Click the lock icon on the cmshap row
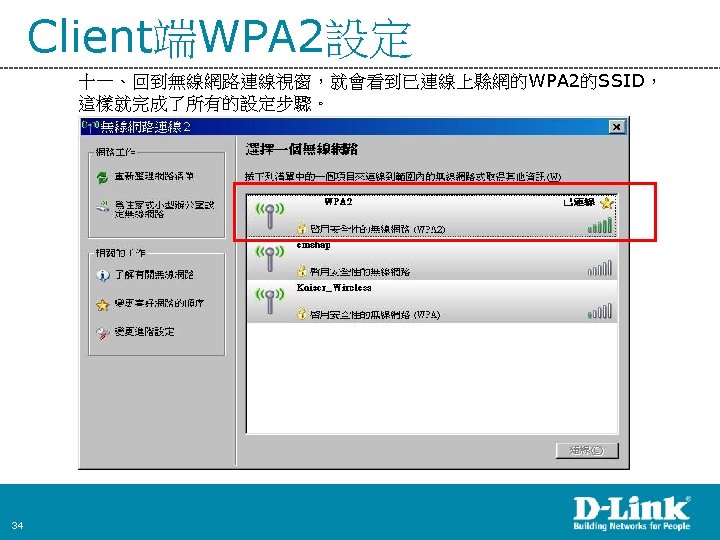This screenshot has height=540, width=720. [301, 271]
